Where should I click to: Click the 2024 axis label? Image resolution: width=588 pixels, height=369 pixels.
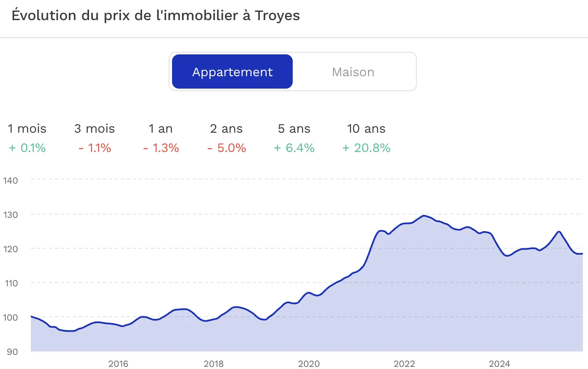(x=500, y=364)
